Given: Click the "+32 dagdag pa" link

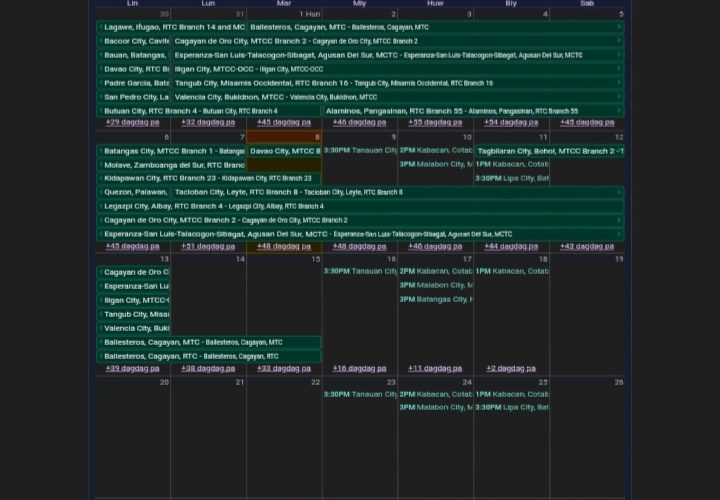Looking at the screenshot, I should (x=208, y=122).
